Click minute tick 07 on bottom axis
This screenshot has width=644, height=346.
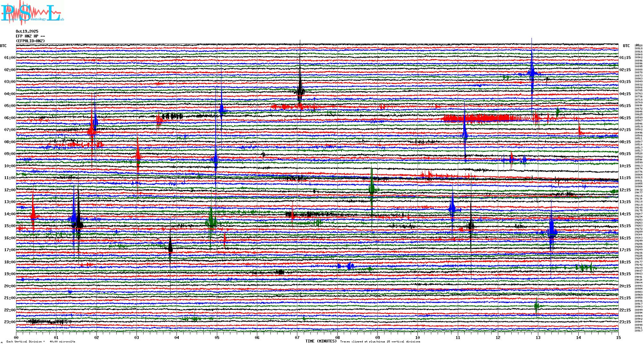297,338
